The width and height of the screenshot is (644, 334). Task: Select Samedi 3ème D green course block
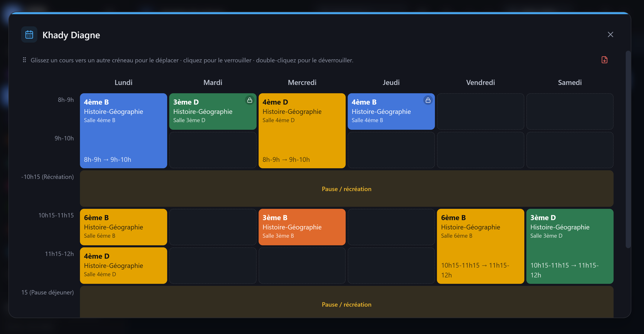[x=570, y=246]
